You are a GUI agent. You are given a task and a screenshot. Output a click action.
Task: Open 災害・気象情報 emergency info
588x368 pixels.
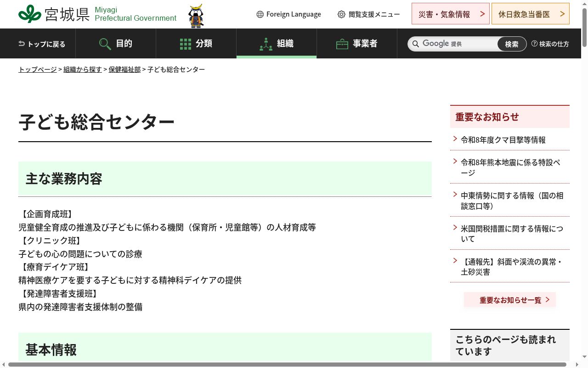click(451, 14)
